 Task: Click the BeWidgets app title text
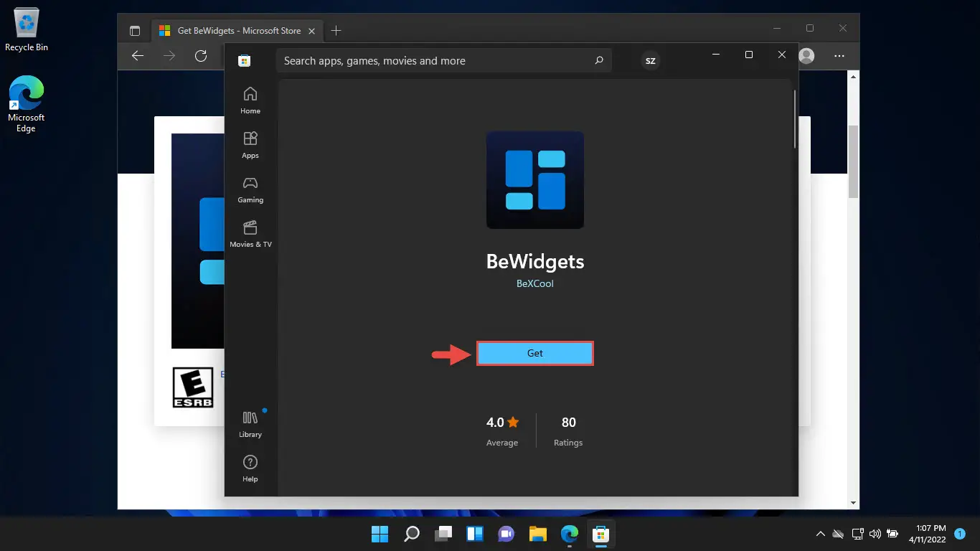535,261
